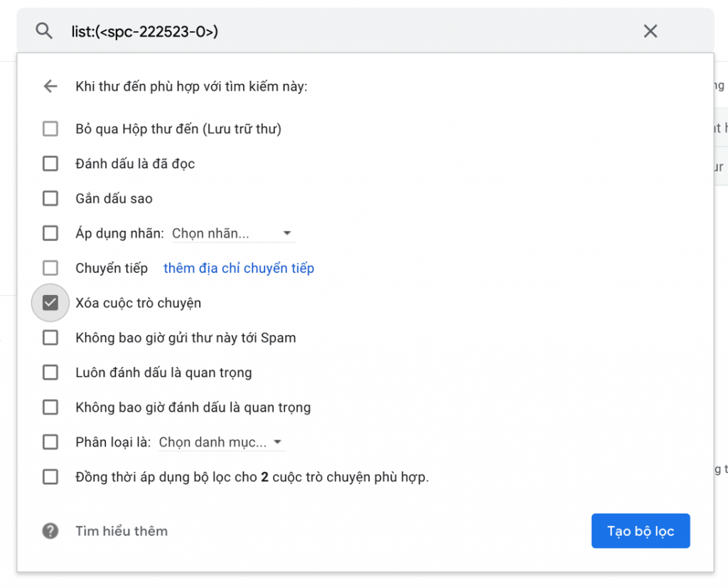Expand the 'Chọn danh mục...' dropdown
Screen dimensions: 728x588
tap(222, 442)
